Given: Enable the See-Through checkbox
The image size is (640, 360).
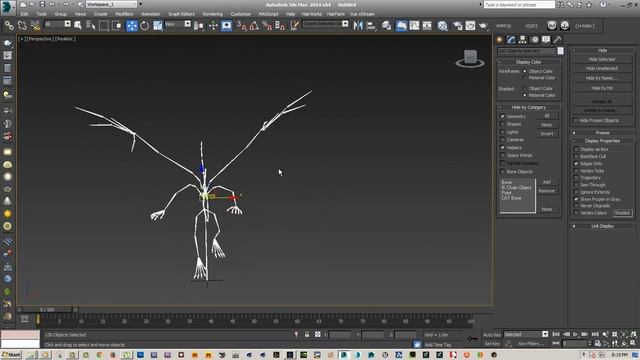Looking at the screenshot, I should [576, 185].
